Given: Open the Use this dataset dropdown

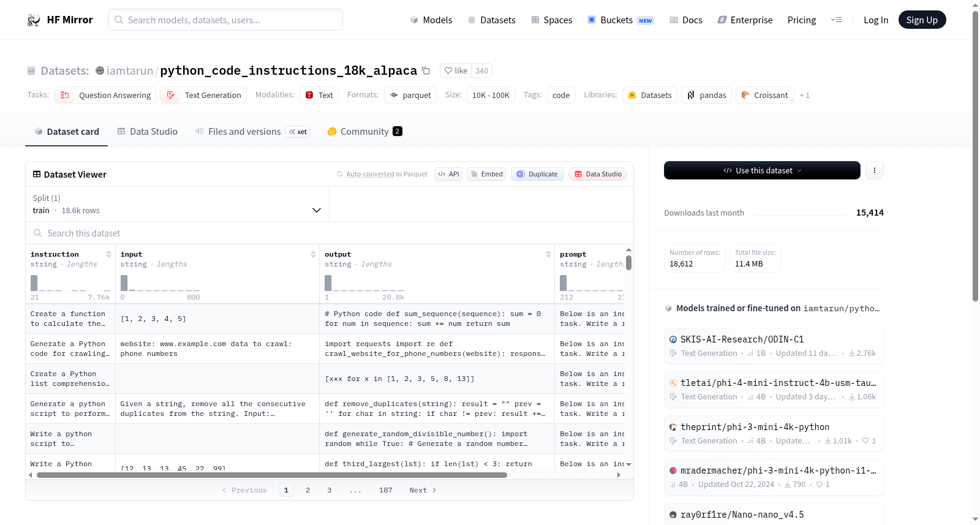Looking at the screenshot, I should tap(762, 170).
